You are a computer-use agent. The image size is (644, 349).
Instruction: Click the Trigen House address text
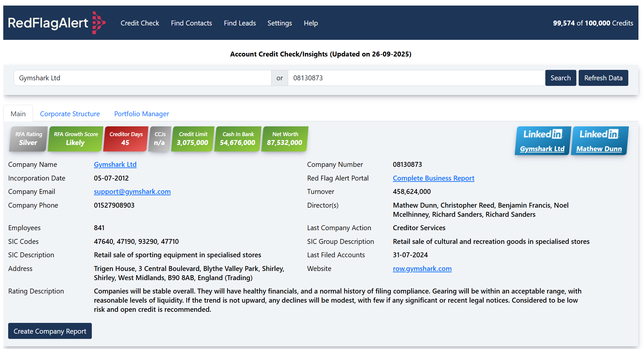coord(189,273)
